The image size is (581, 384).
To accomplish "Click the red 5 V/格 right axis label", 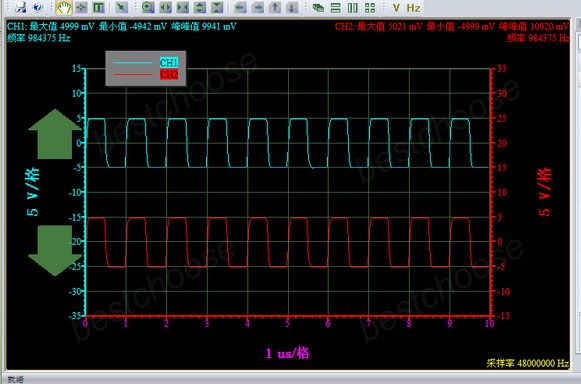I will tap(545, 192).
